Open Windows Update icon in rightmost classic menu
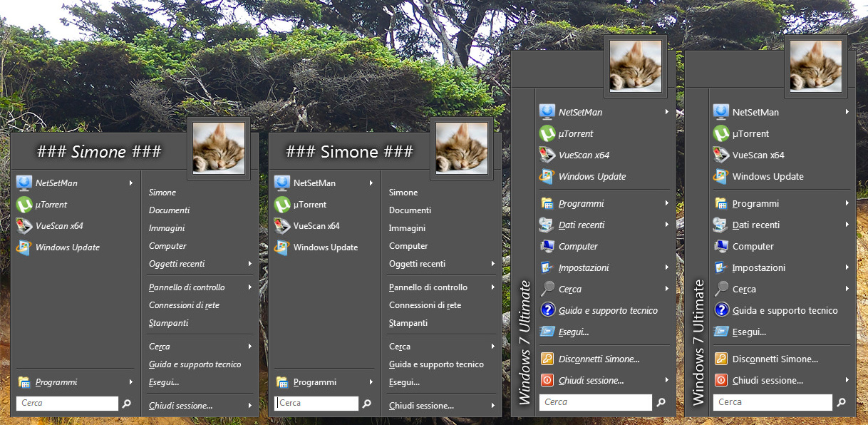Image resolution: width=868 pixels, height=425 pixels. click(x=721, y=176)
